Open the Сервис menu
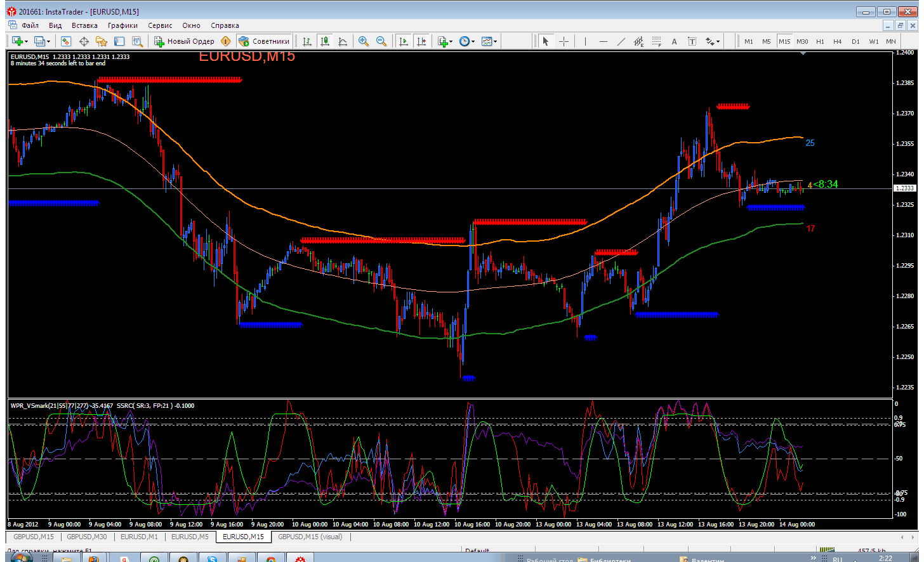 tap(160, 25)
